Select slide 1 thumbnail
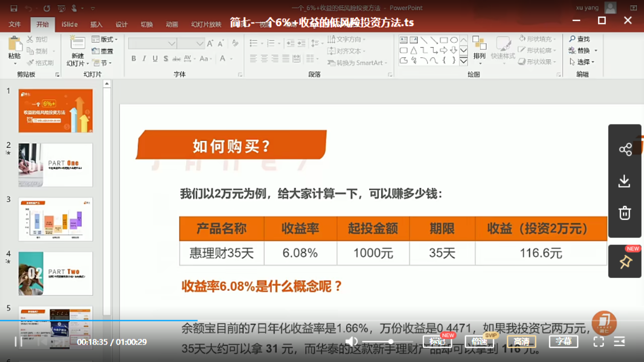Viewport: 644px width, 362px height. [x=56, y=111]
